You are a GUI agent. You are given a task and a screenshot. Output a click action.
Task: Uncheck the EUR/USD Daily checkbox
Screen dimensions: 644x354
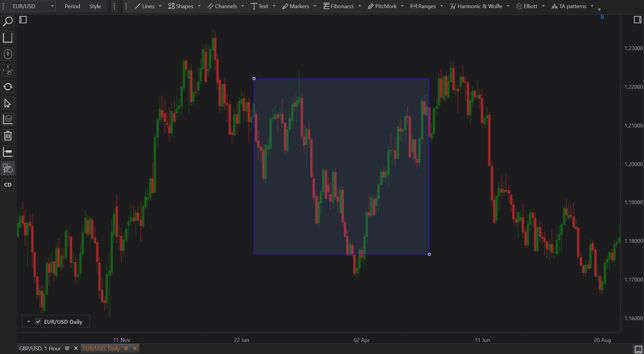[x=38, y=321]
